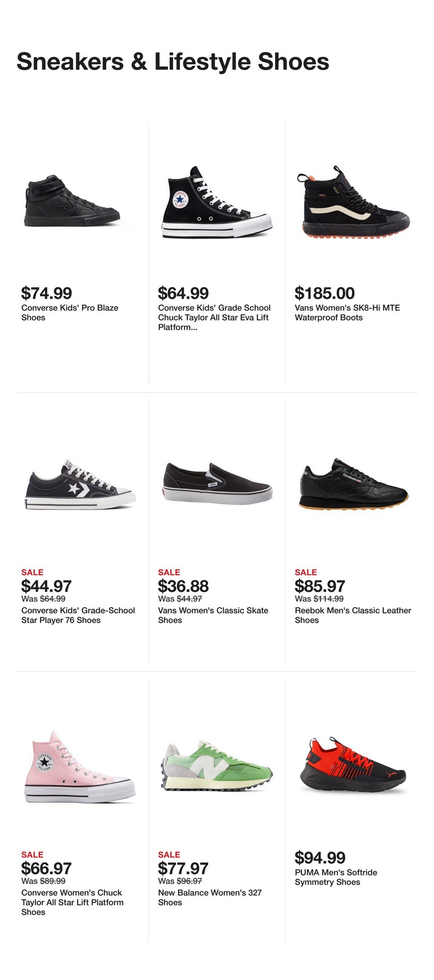This screenshot has width=434, height=980.
Task: Click PUMA Men's Softride Symmetry Shoes title
Action: click(x=336, y=877)
